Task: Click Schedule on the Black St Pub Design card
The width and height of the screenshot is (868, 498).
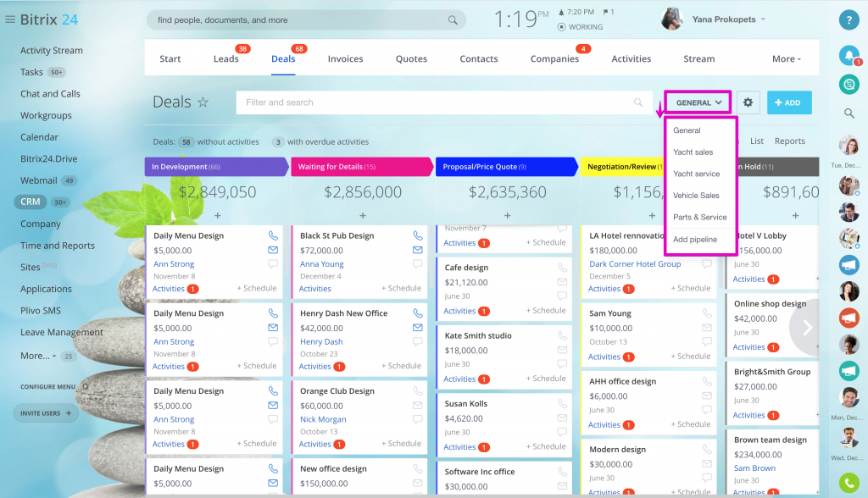Action: [401, 288]
